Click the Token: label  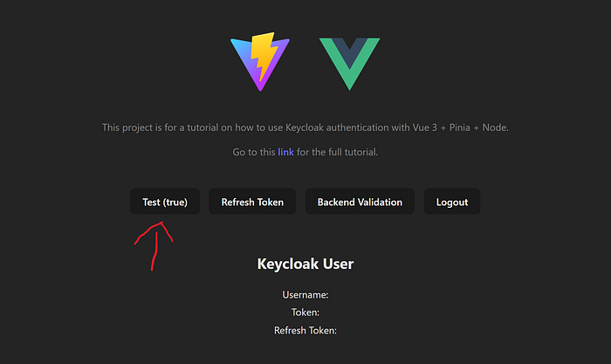point(305,312)
